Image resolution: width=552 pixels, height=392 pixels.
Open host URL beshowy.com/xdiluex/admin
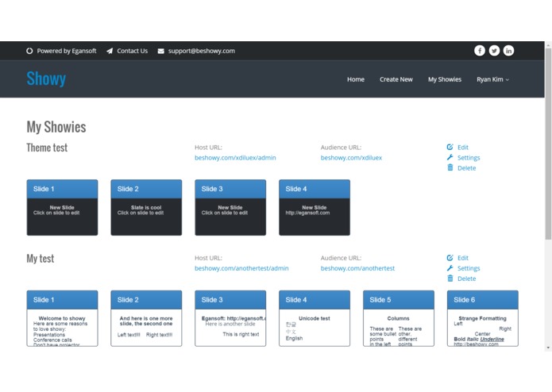[x=235, y=157]
